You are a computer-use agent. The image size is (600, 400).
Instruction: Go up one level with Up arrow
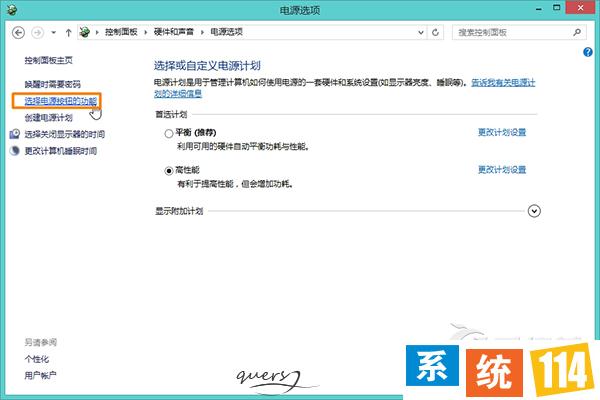(x=68, y=33)
